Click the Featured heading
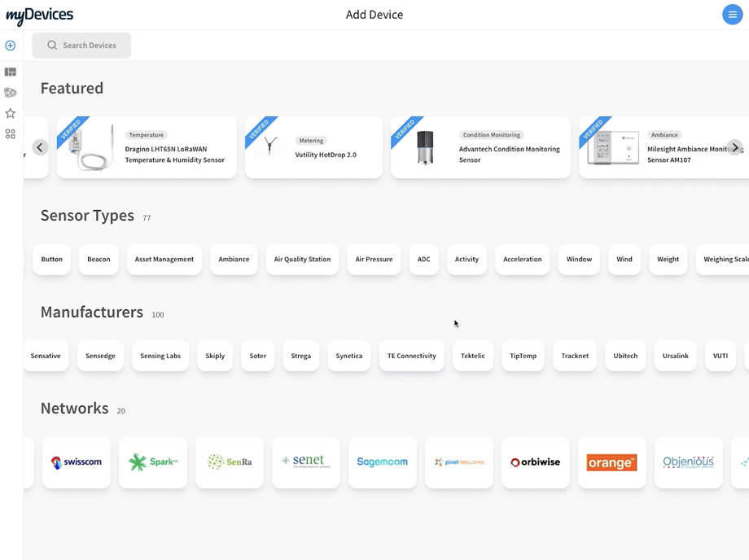749x560 pixels. 72,89
